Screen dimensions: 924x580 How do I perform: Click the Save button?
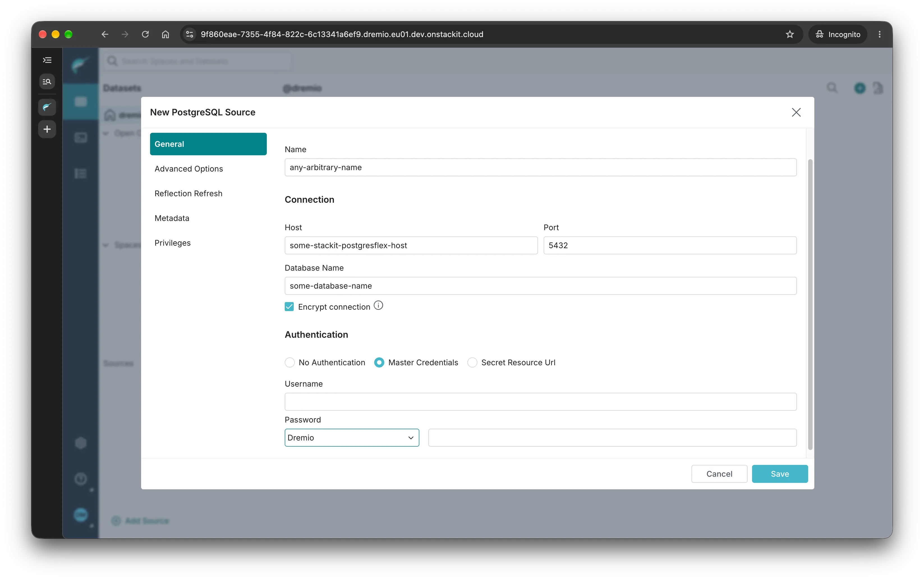[x=780, y=474]
